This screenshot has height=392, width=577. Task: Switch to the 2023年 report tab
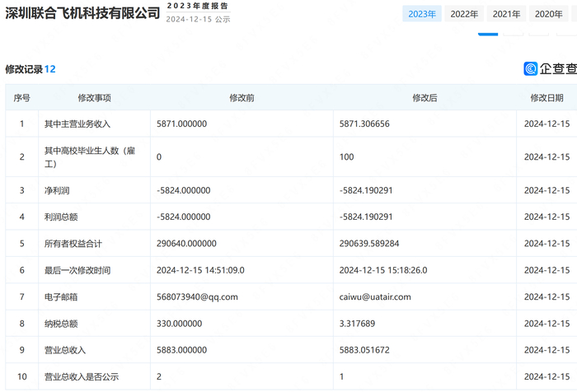click(x=422, y=14)
